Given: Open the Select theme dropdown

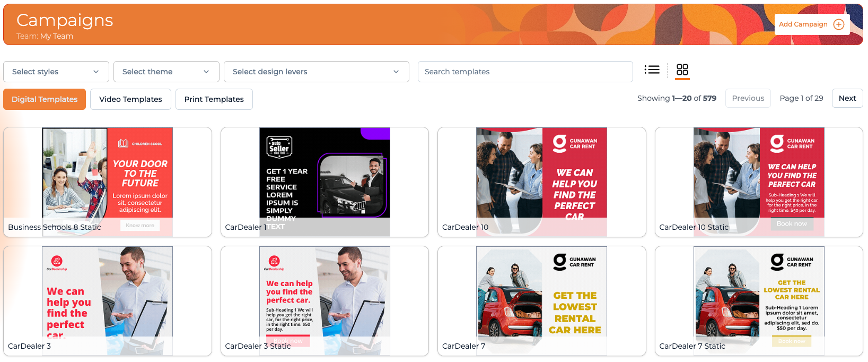Looking at the screenshot, I should coord(166,72).
